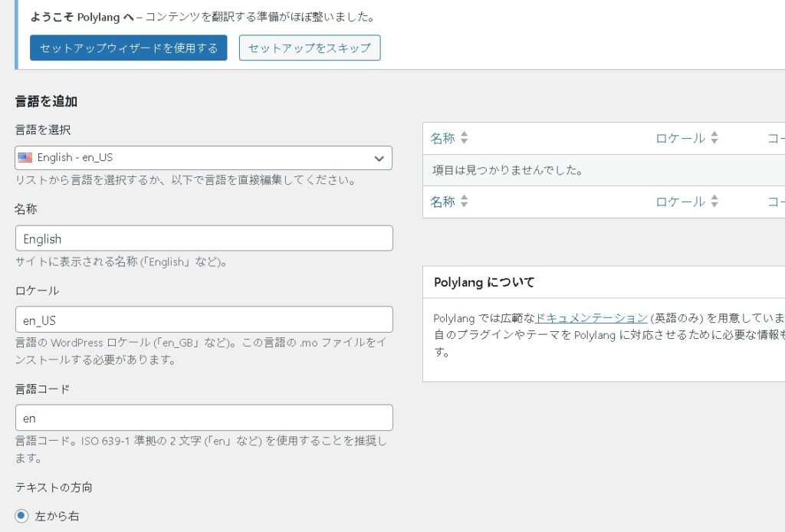
Task: Select the 左から右 radio button
Action: [x=21, y=516]
